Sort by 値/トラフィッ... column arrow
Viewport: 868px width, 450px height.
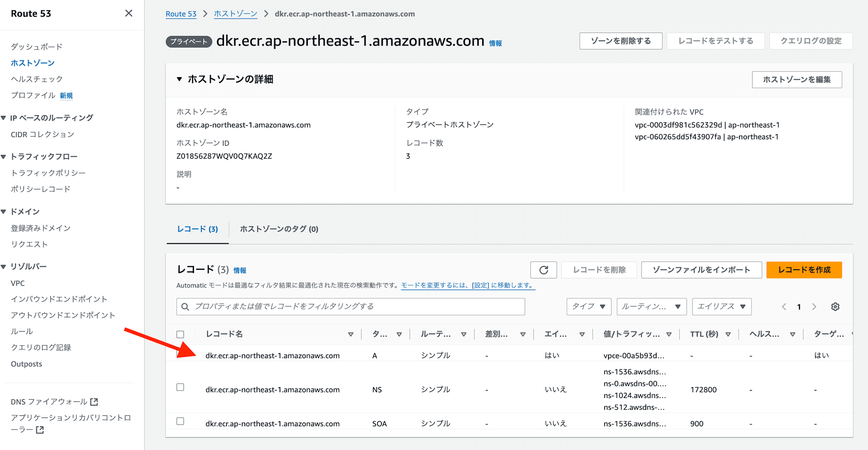coord(669,334)
